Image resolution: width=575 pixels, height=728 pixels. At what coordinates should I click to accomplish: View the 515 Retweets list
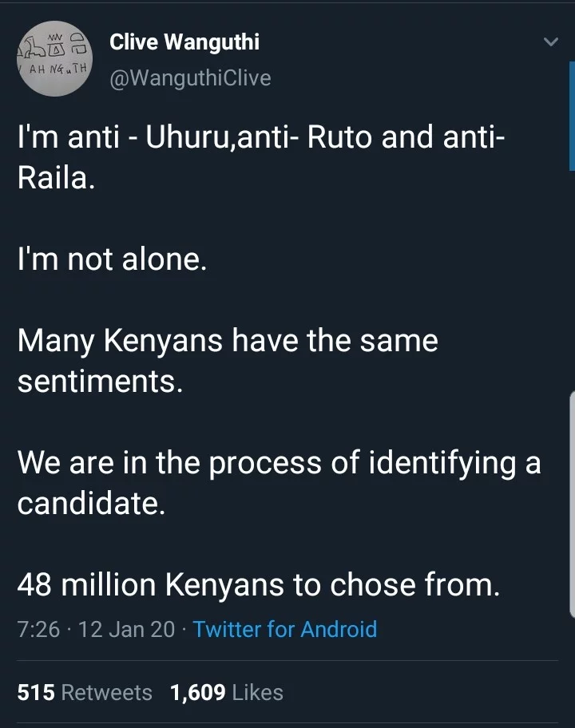tap(85, 692)
